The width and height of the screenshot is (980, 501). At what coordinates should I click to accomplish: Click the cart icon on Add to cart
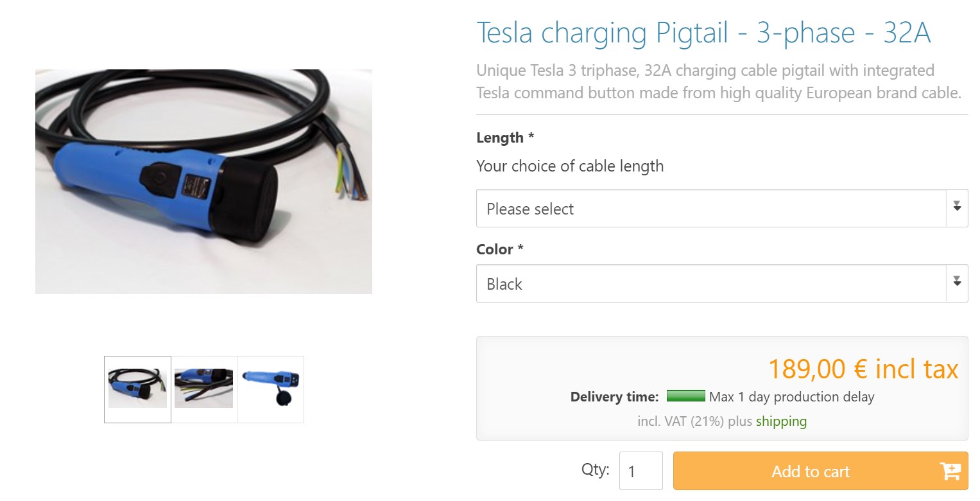(x=949, y=471)
